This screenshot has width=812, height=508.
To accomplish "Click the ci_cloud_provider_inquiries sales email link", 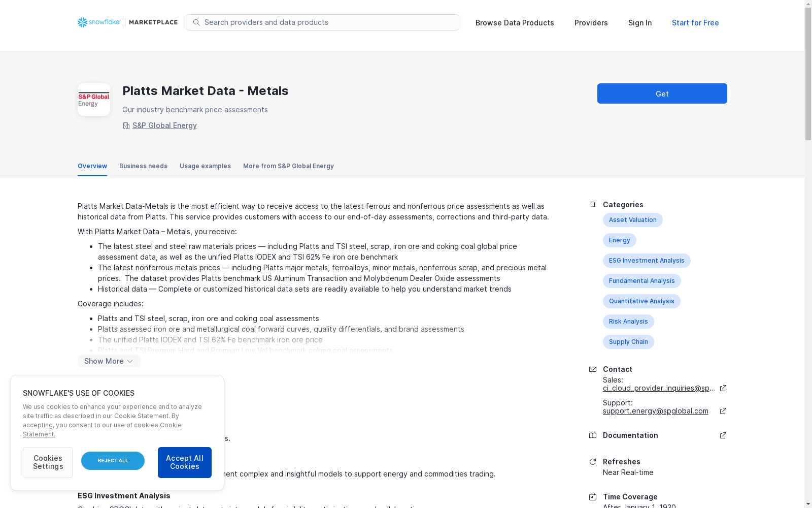I will [659, 388].
